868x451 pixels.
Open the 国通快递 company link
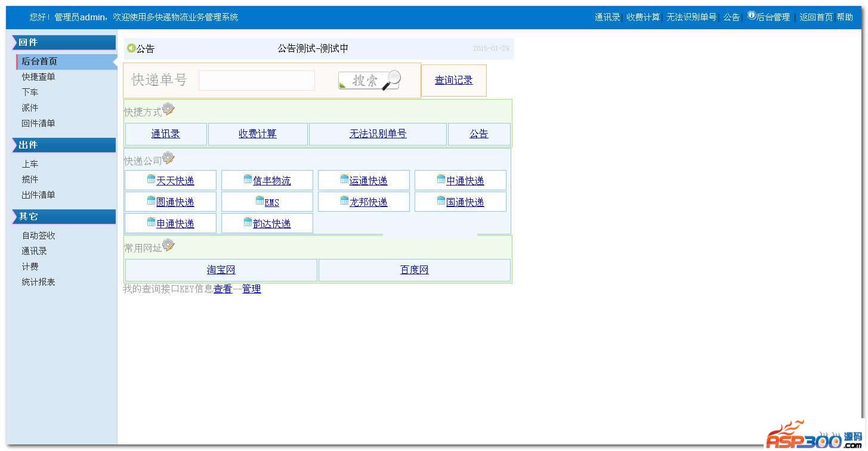point(465,202)
